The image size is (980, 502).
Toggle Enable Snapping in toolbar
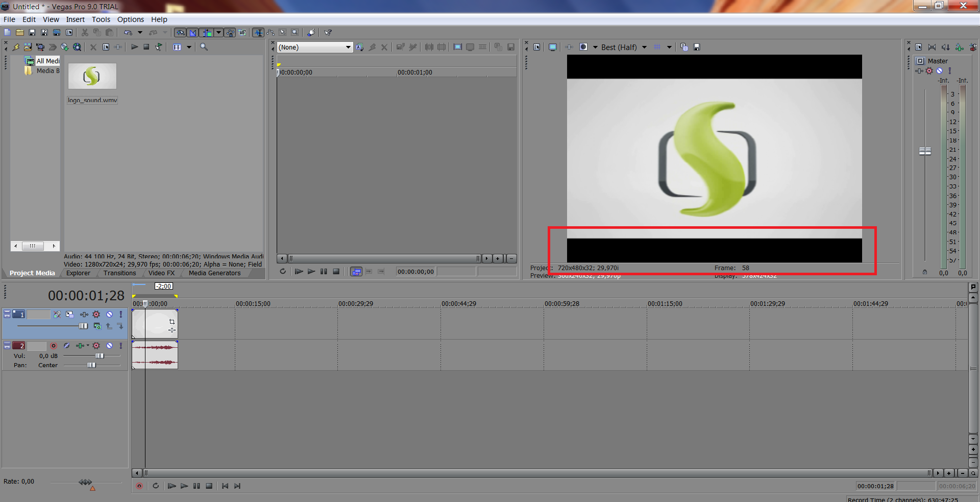(180, 33)
